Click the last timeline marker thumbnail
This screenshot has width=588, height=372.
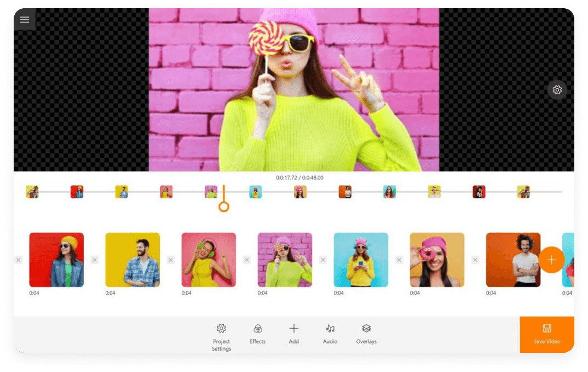tap(524, 192)
